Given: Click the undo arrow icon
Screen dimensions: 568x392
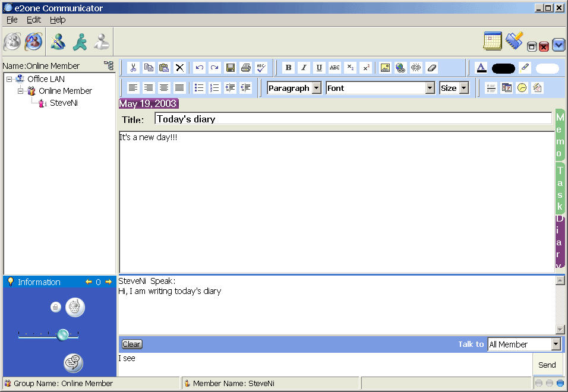Looking at the screenshot, I should click(199, 68).
